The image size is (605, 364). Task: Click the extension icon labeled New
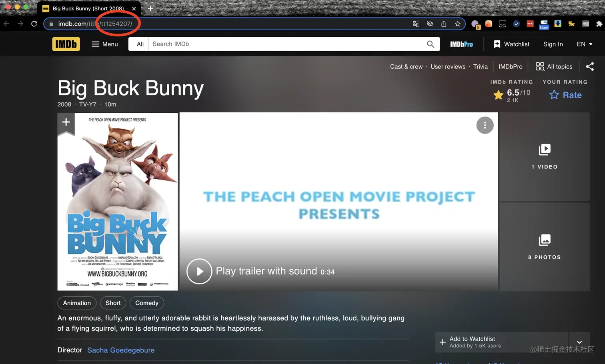[x=544, y=25]
